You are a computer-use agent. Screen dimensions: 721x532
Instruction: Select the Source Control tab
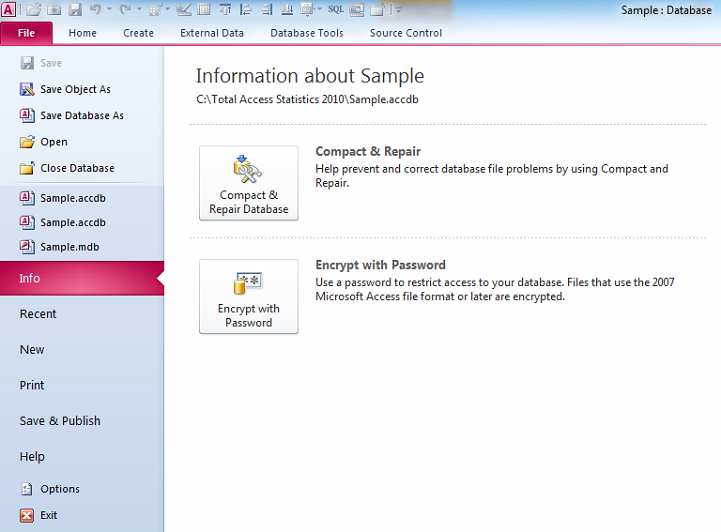tap(405, 33)
